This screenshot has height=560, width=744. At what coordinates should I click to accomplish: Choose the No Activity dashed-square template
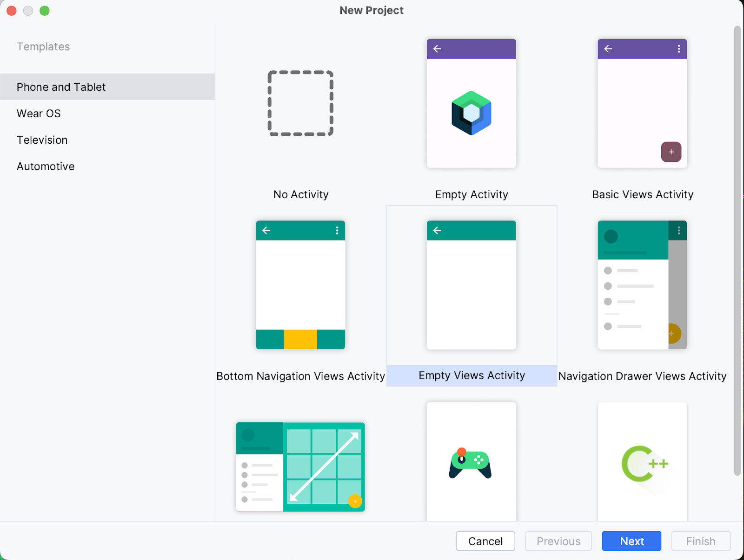(300, 103)
